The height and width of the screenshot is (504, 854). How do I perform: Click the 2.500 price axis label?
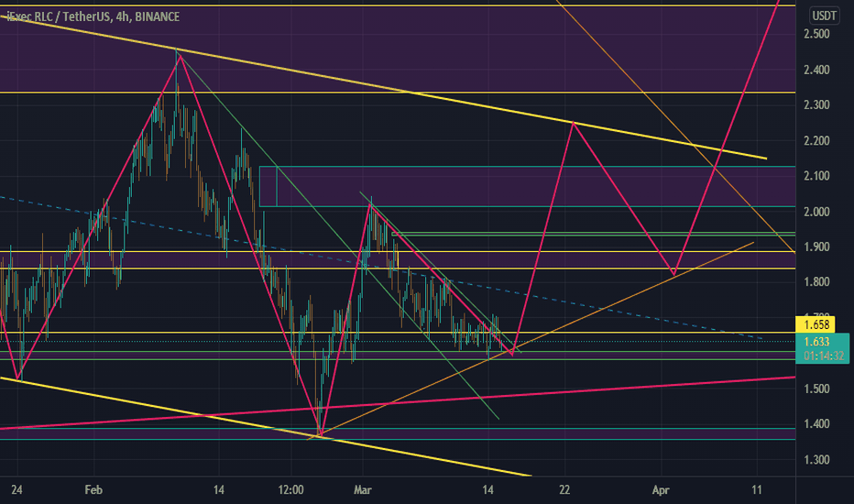(816, 34)
